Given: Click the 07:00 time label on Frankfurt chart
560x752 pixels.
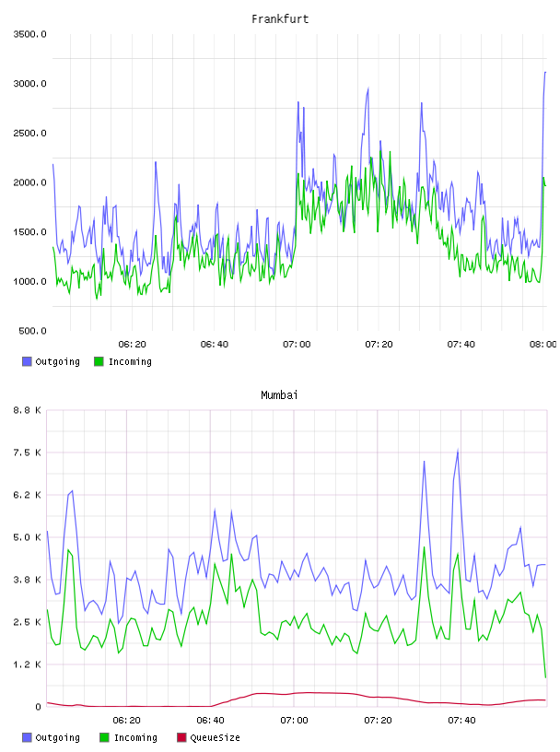Looking at the screenshot, I should 297,345.
